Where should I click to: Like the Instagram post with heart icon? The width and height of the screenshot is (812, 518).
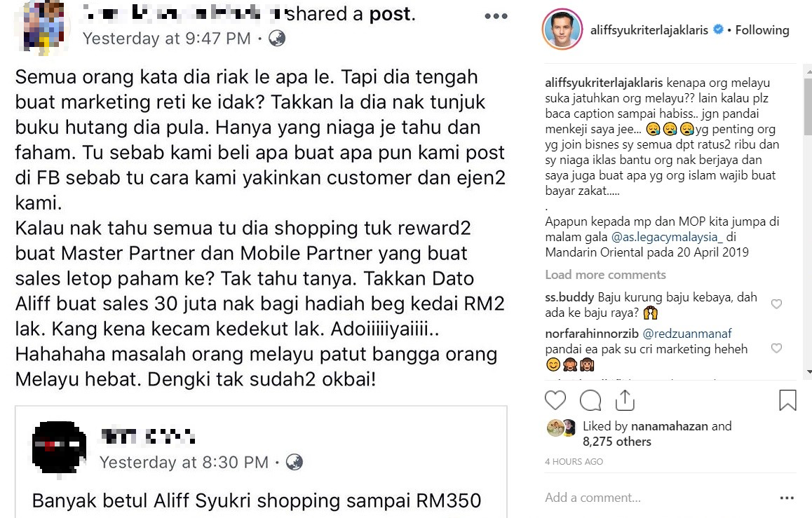coord(555,400)
